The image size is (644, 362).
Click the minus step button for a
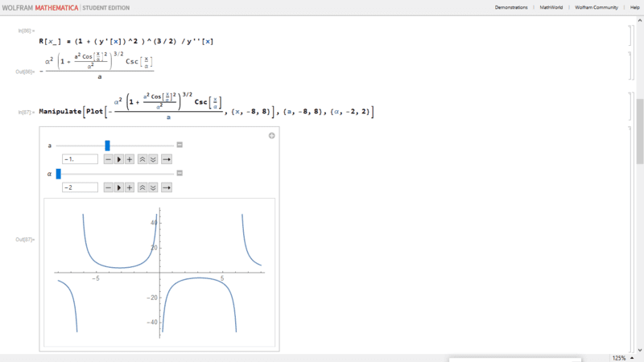(x=109, y=159)
